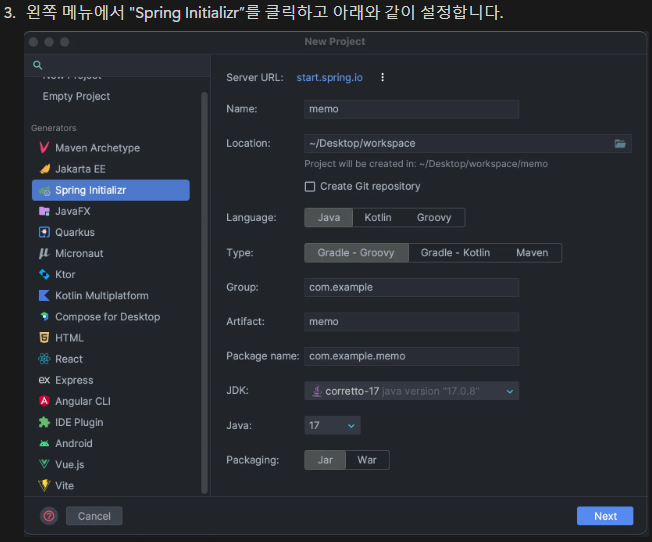Click the Next button
This screenshot has height=542, width=652.
pyautogui.click(x=605, y=516)
